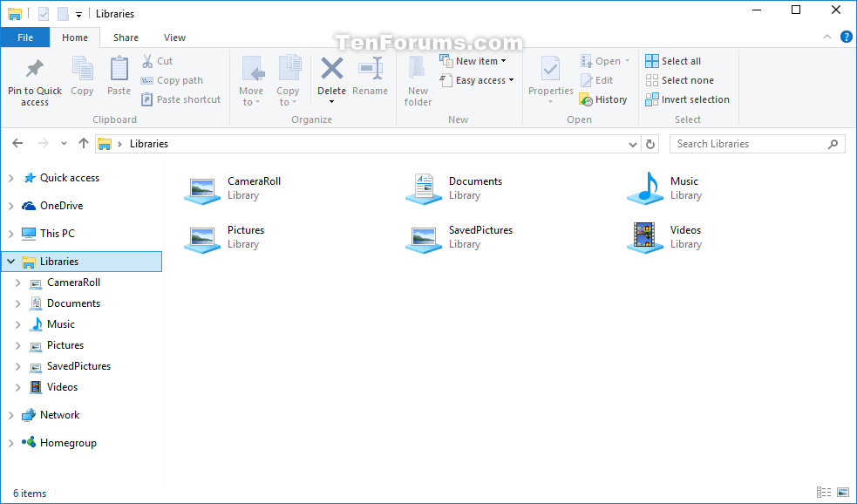Open the File menu
The image size is (857, 504).
click(25, 37)
